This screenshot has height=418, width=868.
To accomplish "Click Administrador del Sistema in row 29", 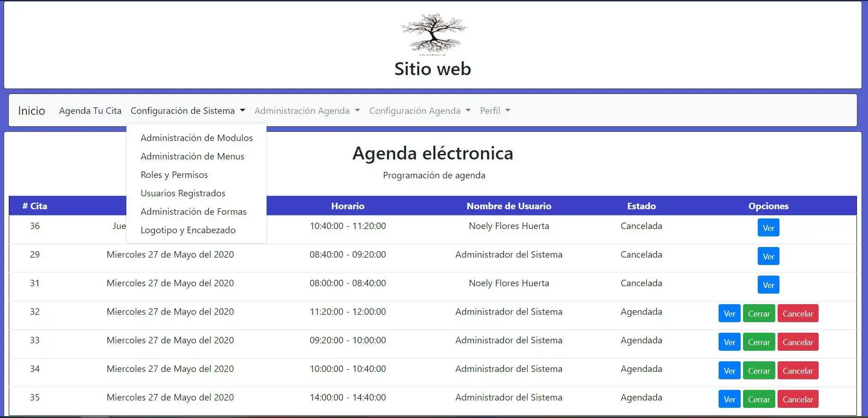I will click(509, 254).
